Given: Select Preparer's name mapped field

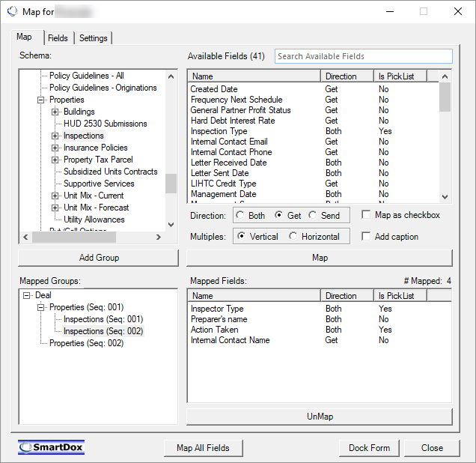Looking at the screenshot, I should [219, 319].
